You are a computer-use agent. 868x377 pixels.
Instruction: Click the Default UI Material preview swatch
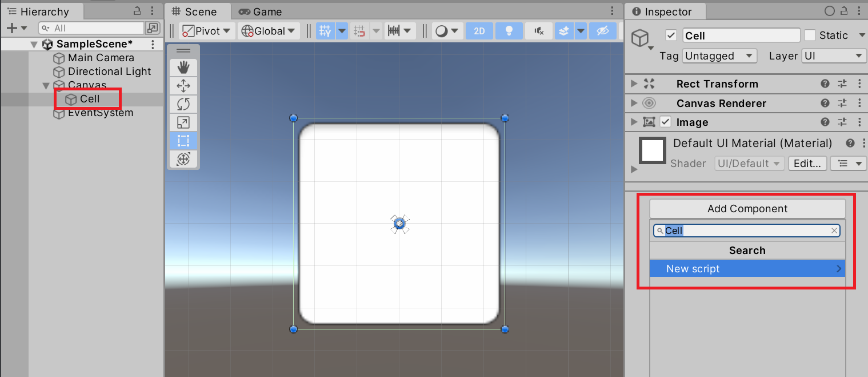653,151
